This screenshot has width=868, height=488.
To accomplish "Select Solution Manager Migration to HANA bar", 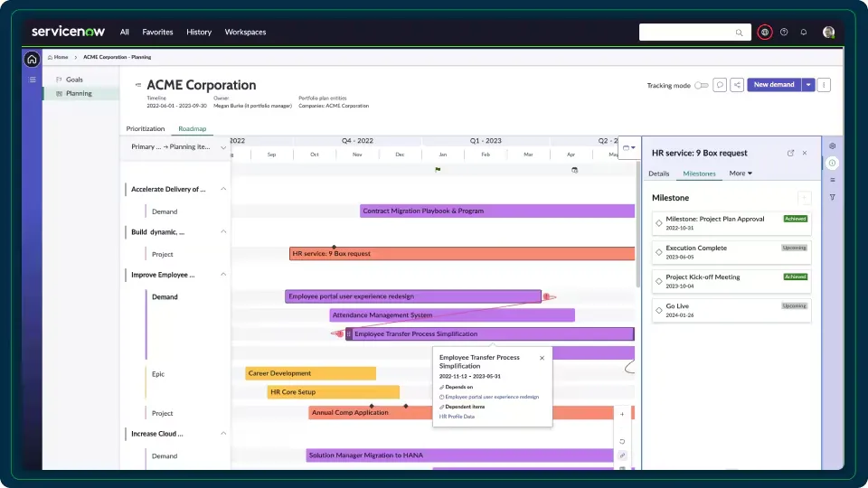I will click(x=459, y=455).
